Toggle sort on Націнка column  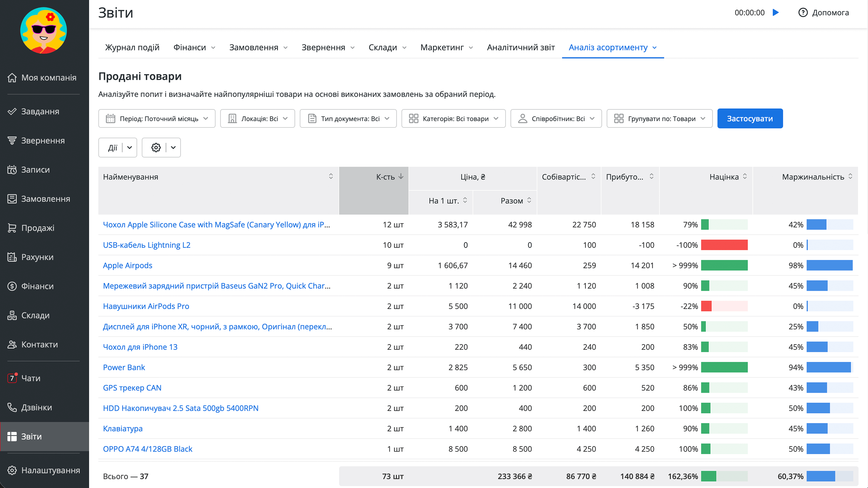pos(745,177)
